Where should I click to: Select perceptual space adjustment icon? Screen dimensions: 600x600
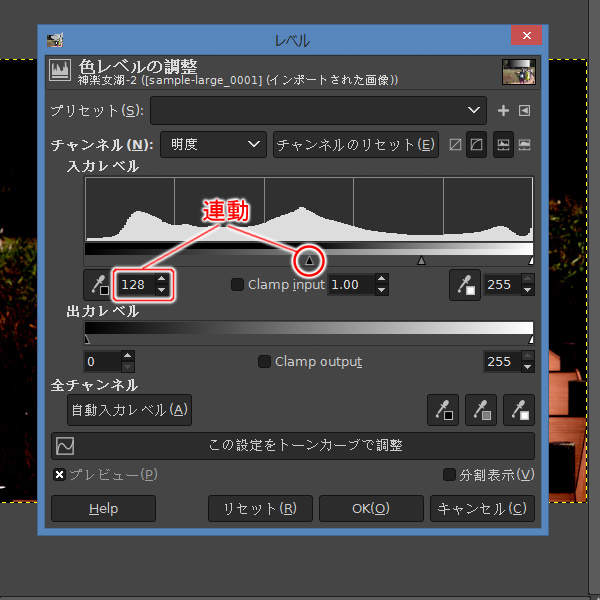(476, 145)
